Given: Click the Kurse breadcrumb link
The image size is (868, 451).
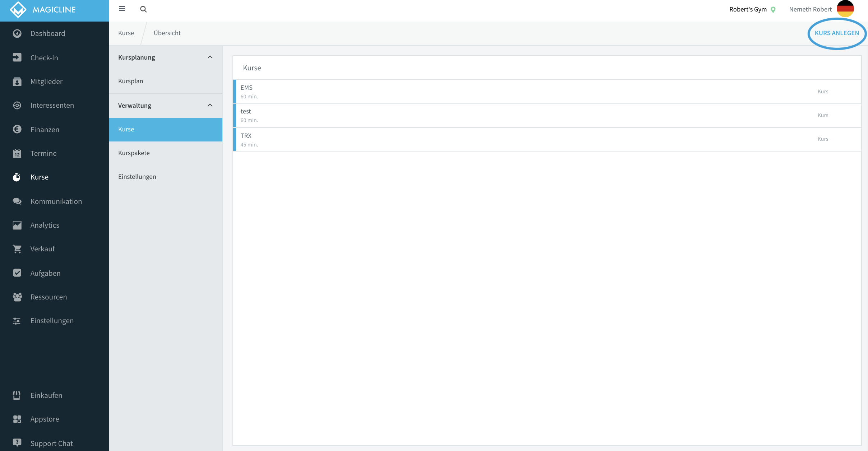Looking at the screenshot, I should pyautogui.click(x=126, y=33).
